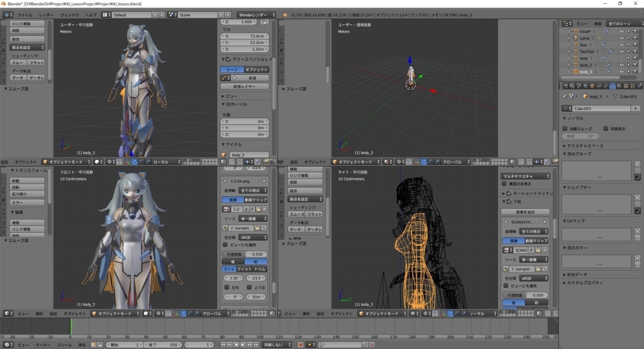Open the ウィンドウ menu
Image resolution: width=644 pixels, height=349 pixels.
69,15
